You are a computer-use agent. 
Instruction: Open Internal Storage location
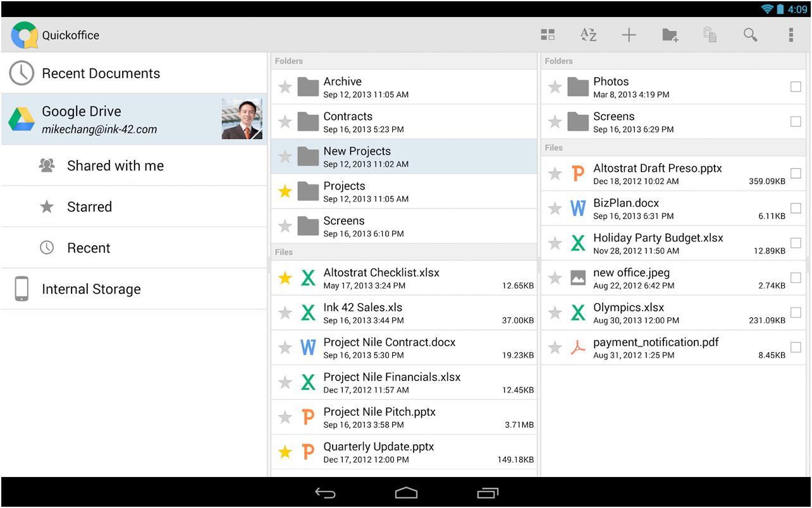[x=91, y=289]
